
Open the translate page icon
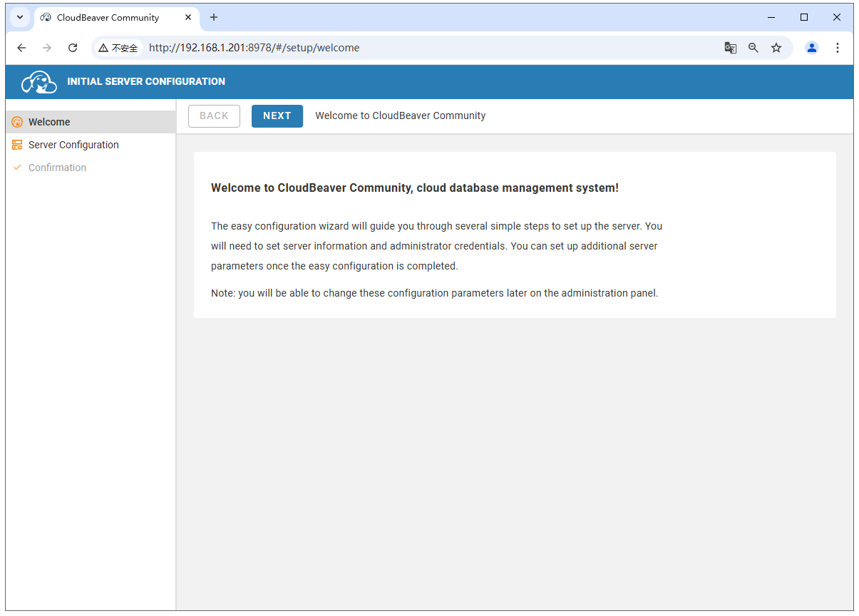(730, 48)
